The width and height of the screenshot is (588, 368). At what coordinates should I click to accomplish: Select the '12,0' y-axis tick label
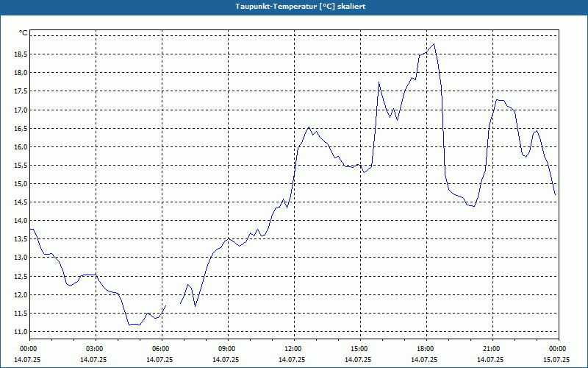pyautogui.click(x=21, y=295)
